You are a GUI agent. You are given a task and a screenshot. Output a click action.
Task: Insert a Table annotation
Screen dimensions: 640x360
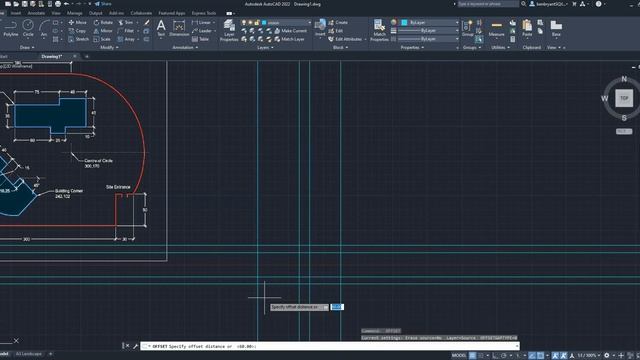coord(200,39)
